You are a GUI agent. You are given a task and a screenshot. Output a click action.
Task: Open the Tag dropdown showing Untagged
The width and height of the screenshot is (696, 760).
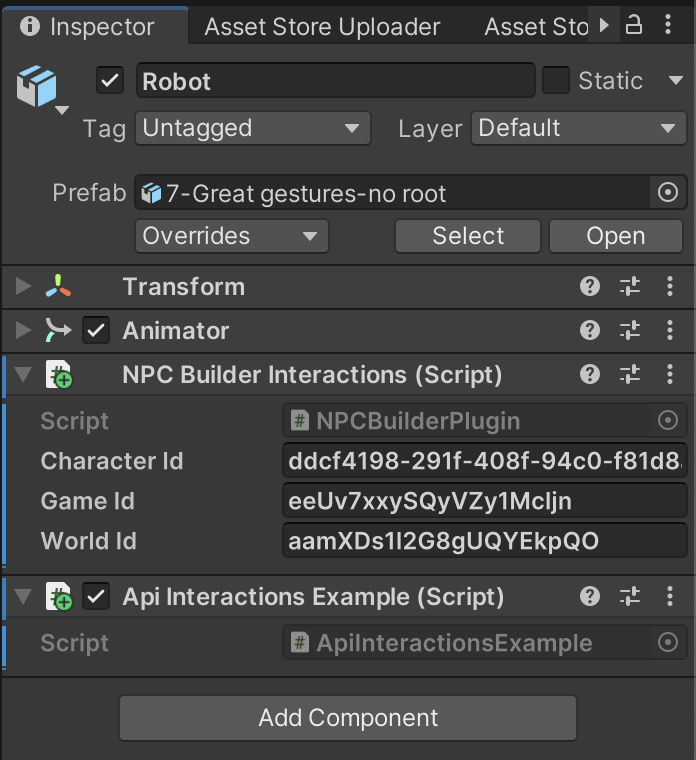tap(252, 128)
